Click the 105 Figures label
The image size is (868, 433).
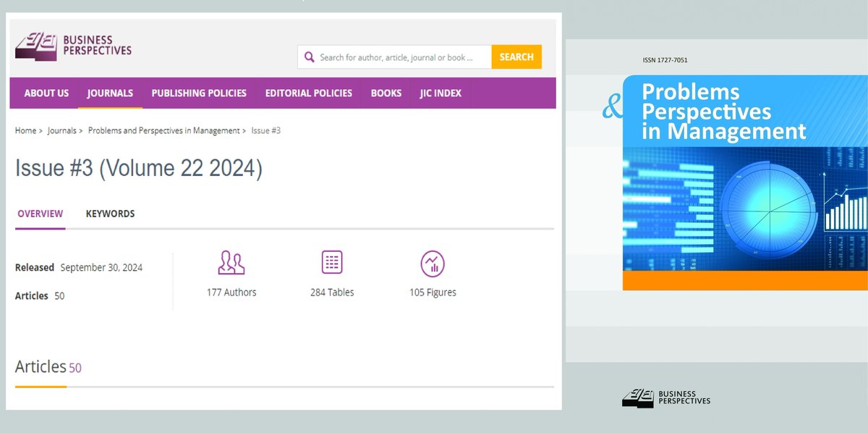point(433,293)
